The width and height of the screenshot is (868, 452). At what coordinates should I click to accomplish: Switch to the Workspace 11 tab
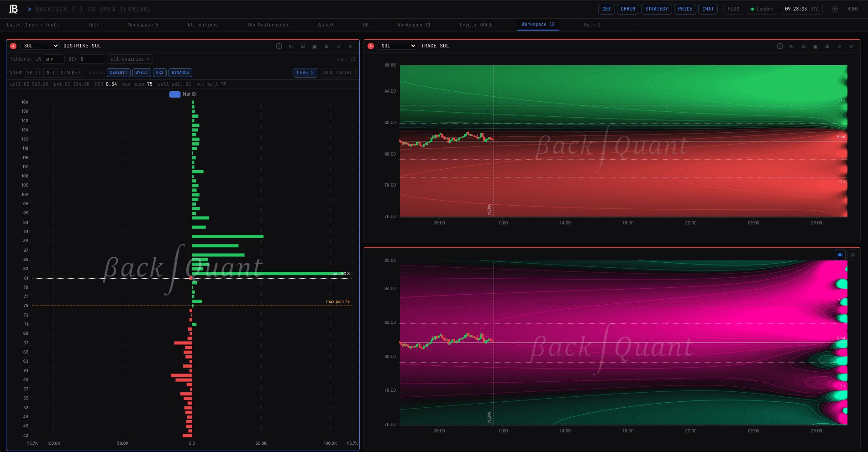pyautogui.click(x=414, y=25)
